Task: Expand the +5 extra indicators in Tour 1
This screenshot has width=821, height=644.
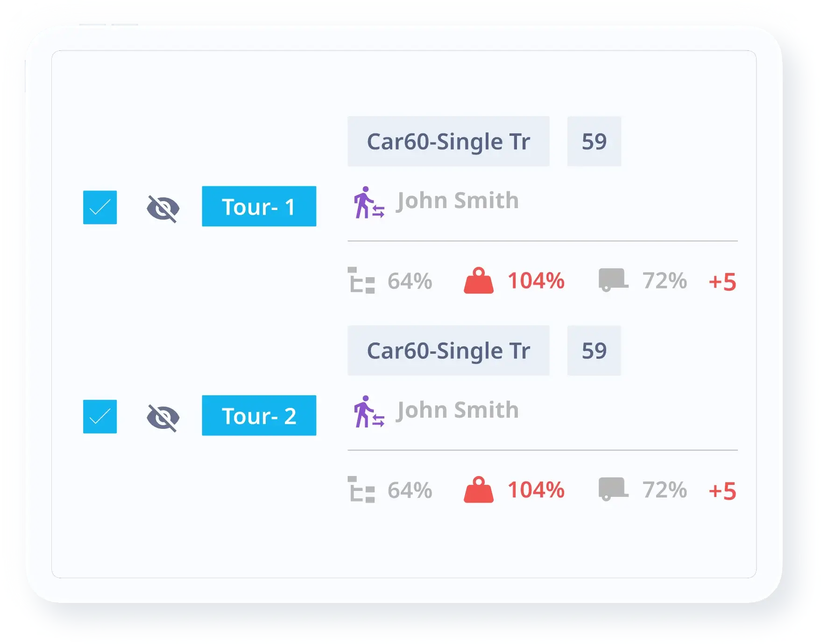Action: (x=722, y=282)
